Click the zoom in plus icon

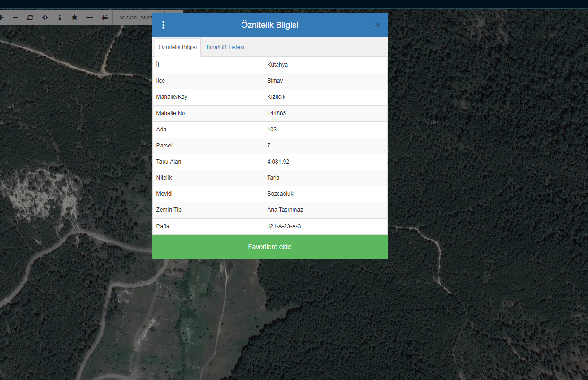pyautogui.click(x=1, y=17)
